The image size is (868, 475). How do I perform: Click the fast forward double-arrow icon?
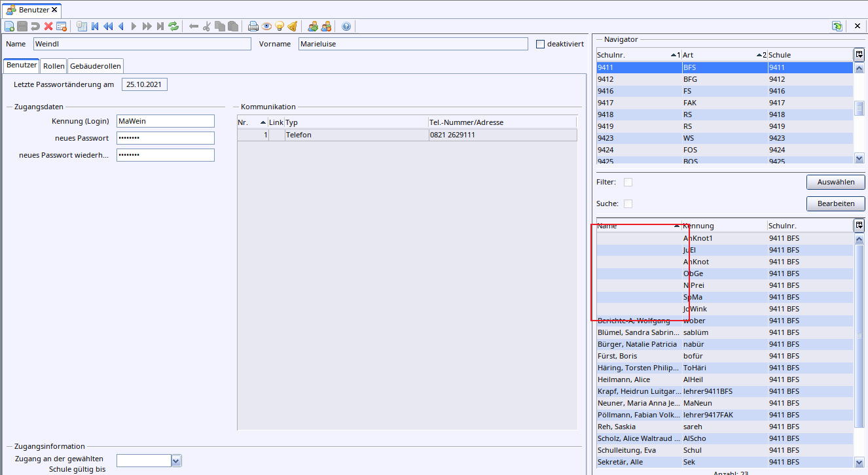(x=147, y=26)
